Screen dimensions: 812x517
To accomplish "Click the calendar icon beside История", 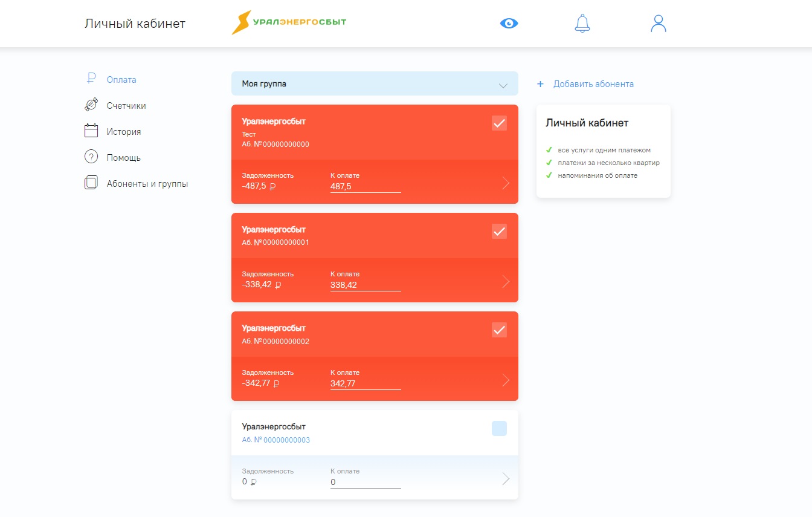I will [91, 131].
